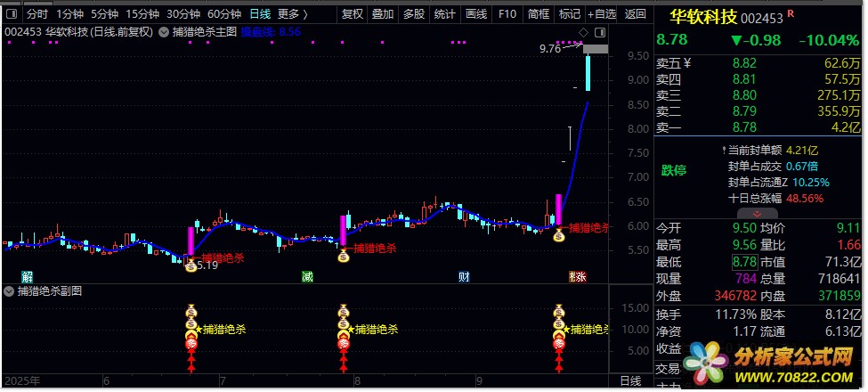Click the 减 event marker on the chart

point(307,277)
